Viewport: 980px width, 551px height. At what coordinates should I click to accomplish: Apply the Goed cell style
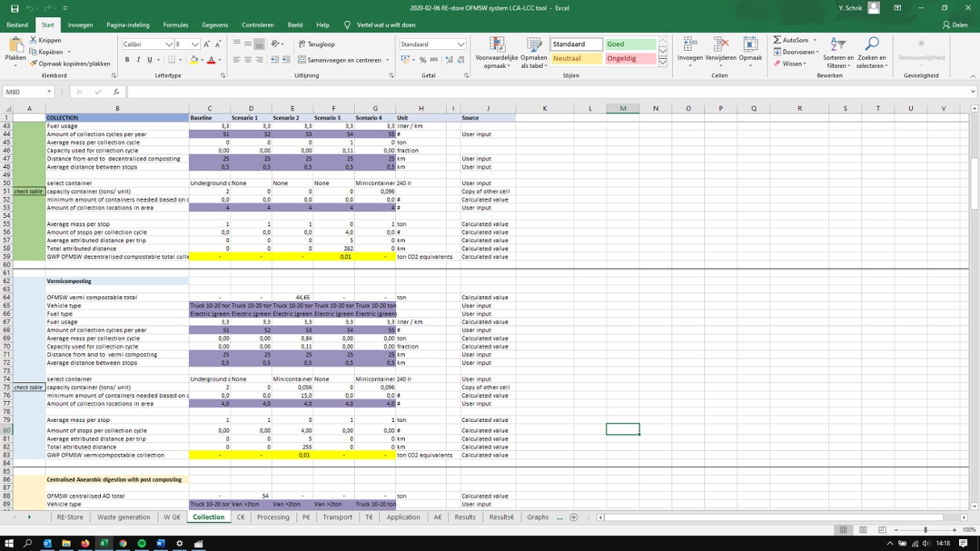(630, 44)
